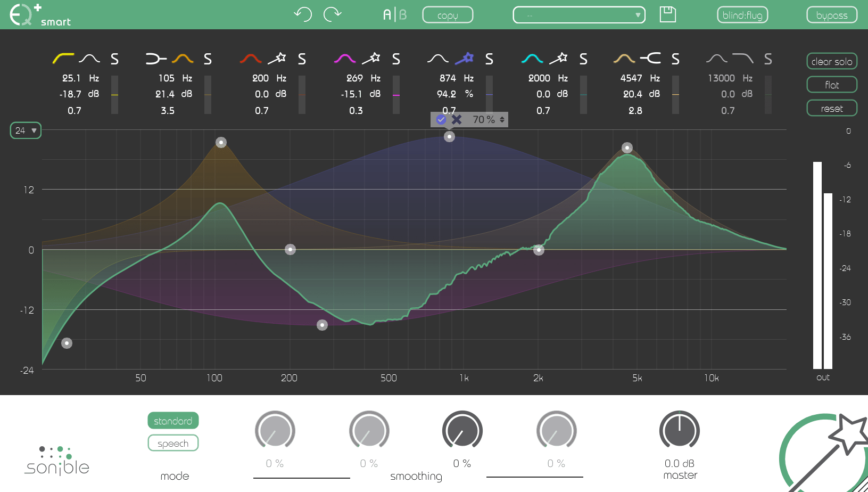The image size is (868, 492).
Task: Switch to A state
Action: click(x=387, y=15)
